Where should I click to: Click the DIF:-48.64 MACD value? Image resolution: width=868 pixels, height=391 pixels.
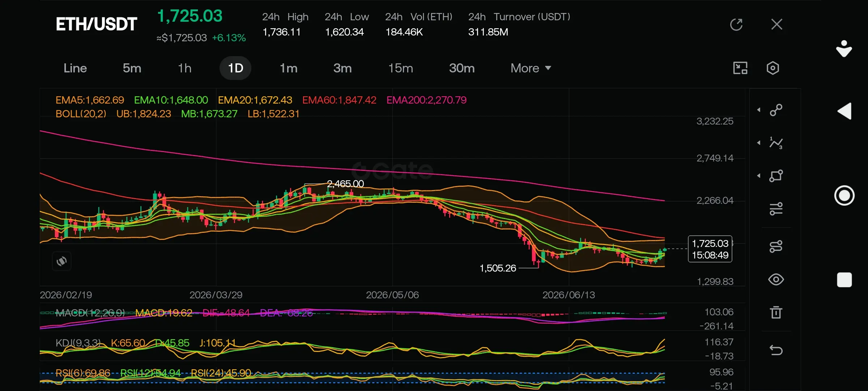[x=226, y=313]
